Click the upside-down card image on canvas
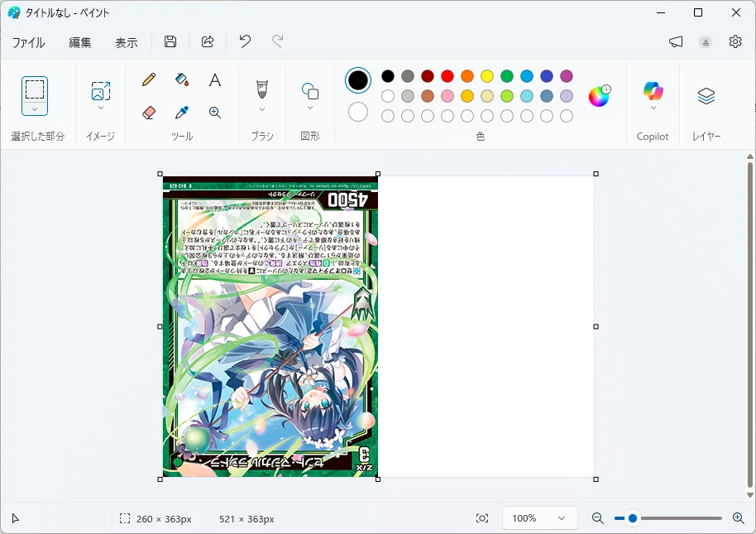Viewport: 756px width, 534px height. pyautogui.click(x=270, y=326)
